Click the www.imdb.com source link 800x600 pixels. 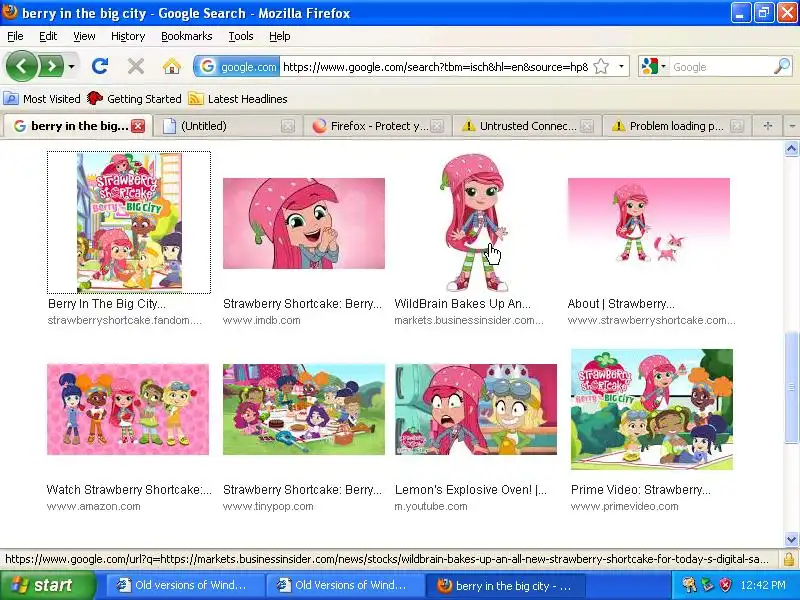(261, 320)
